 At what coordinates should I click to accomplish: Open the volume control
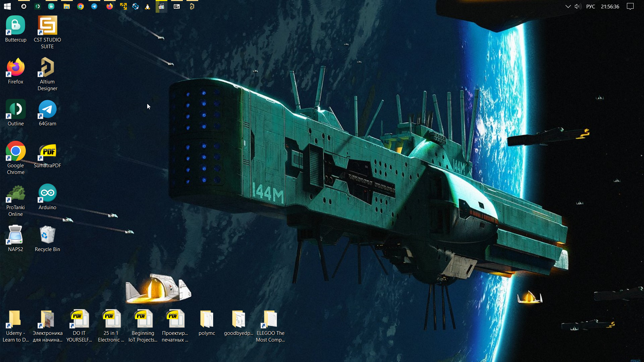tap(578, 6)
